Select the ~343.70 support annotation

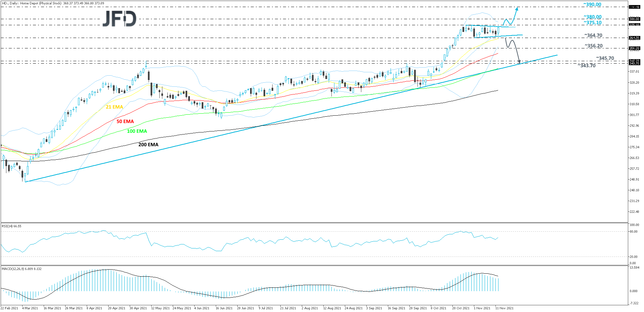(586, 66)
